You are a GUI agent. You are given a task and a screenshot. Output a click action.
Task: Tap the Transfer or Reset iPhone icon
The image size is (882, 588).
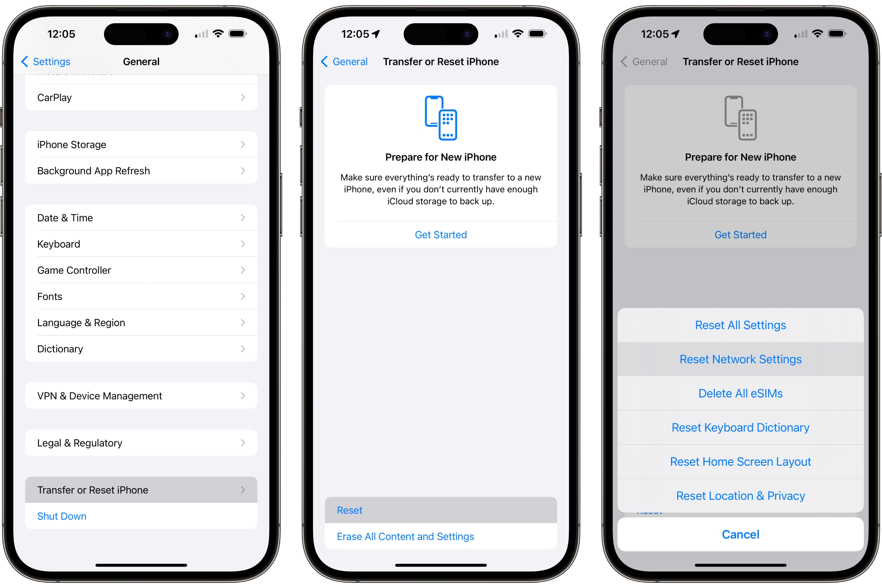[142, 490]
